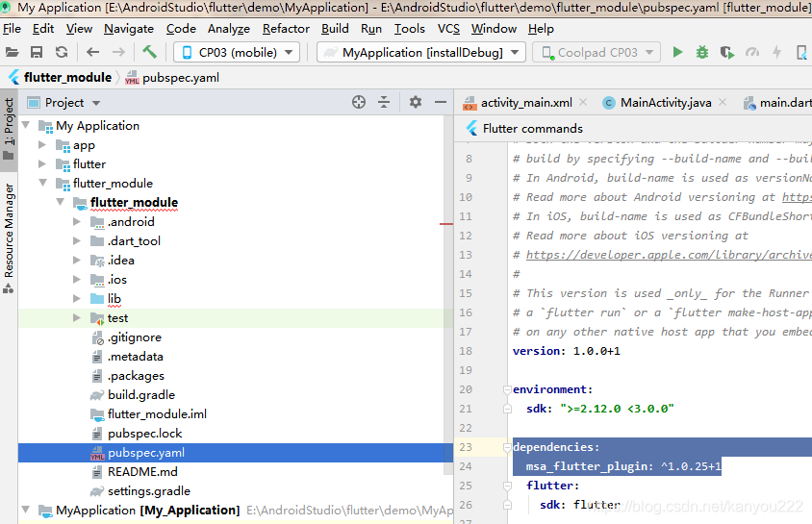Hide the Project panel with the minus icon
812x524 pixels.
click(x=441, y=103)
